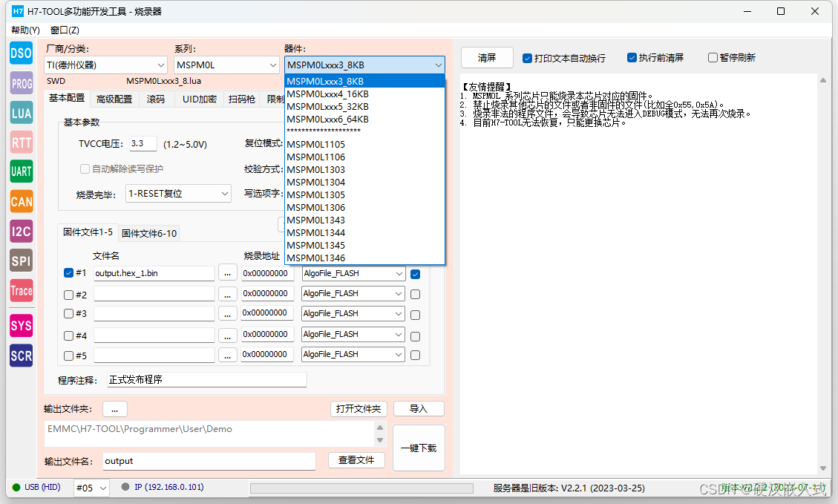Click the 打开文件夹 button

click(x=359, y=409)
